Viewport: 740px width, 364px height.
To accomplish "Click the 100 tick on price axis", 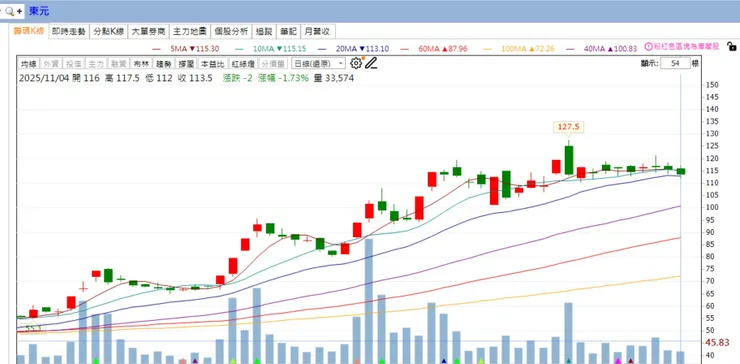I will (x=712, y=207).
